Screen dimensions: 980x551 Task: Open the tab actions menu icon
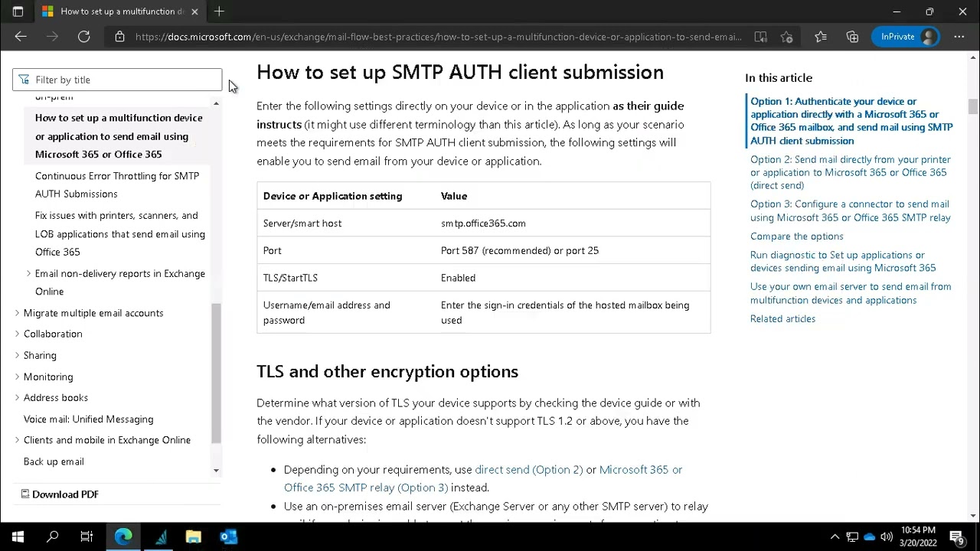click(18, 11)
